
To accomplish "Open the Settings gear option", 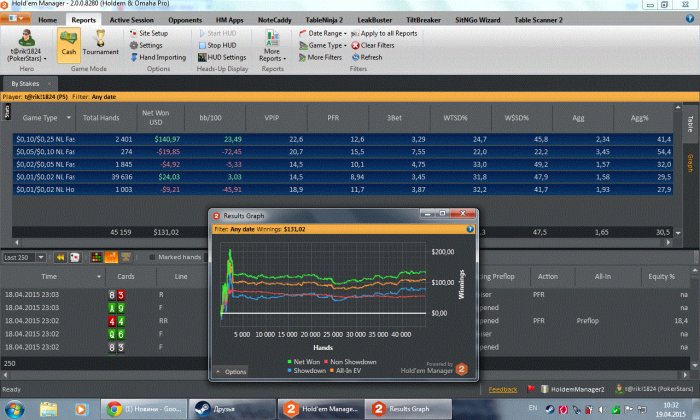I will tap(146, 46).
